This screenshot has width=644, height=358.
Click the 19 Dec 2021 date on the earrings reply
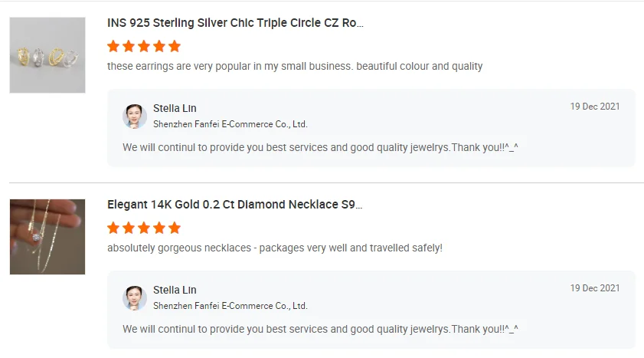point(595,107)
